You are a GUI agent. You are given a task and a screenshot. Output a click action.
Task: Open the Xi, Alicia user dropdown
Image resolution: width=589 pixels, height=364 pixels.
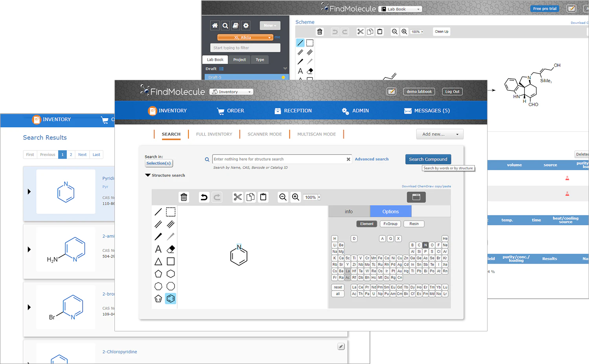pyautogui.click(x=245, y=37)
